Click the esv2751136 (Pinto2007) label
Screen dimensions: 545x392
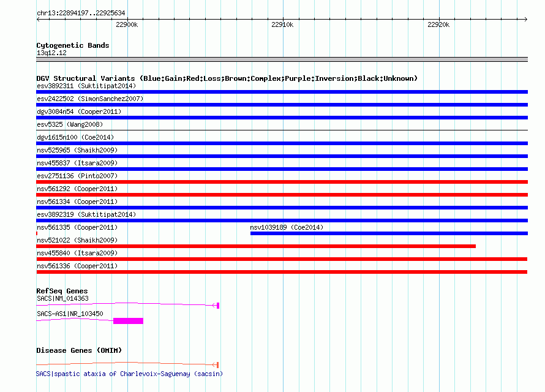point(77,176)
